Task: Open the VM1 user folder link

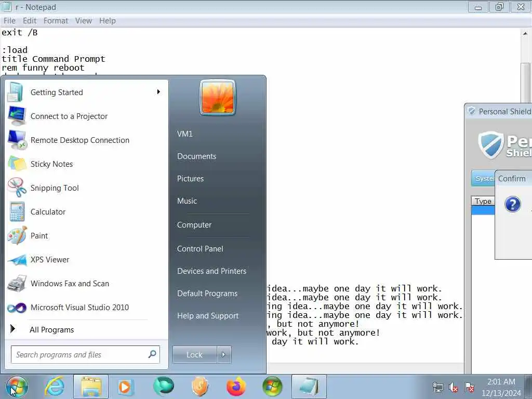Action: 185,134
